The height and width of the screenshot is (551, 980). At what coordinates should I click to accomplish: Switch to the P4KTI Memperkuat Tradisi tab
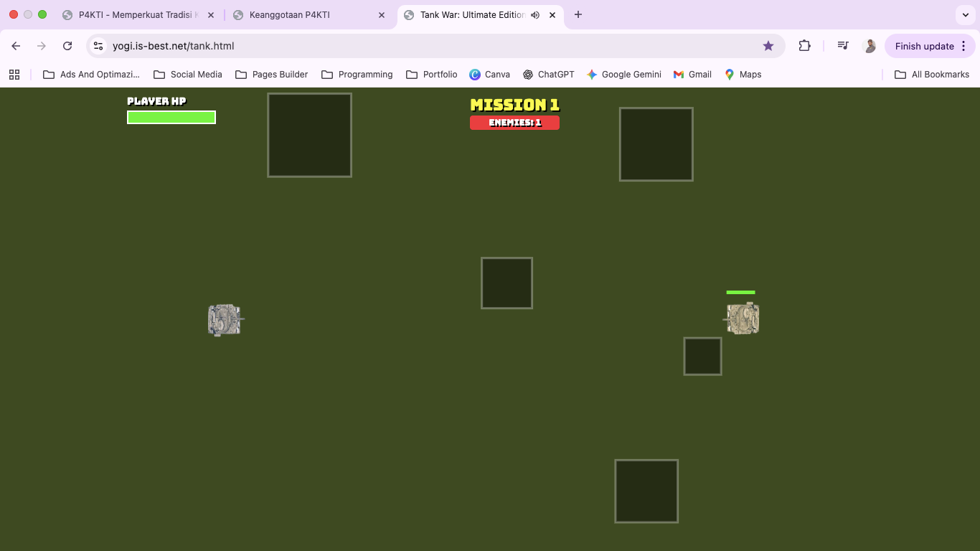(138, 15)
